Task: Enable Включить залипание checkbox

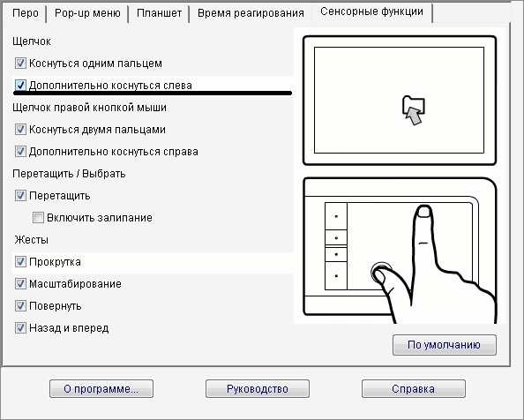Action: click(x=38, y=218)
